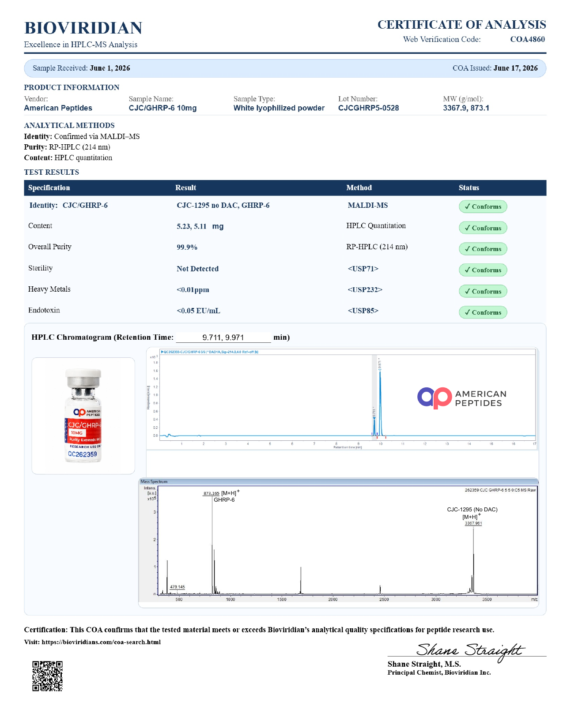Click sample type White lyophilized powder
Screen dimensions: 563x728
coord(279,108)
